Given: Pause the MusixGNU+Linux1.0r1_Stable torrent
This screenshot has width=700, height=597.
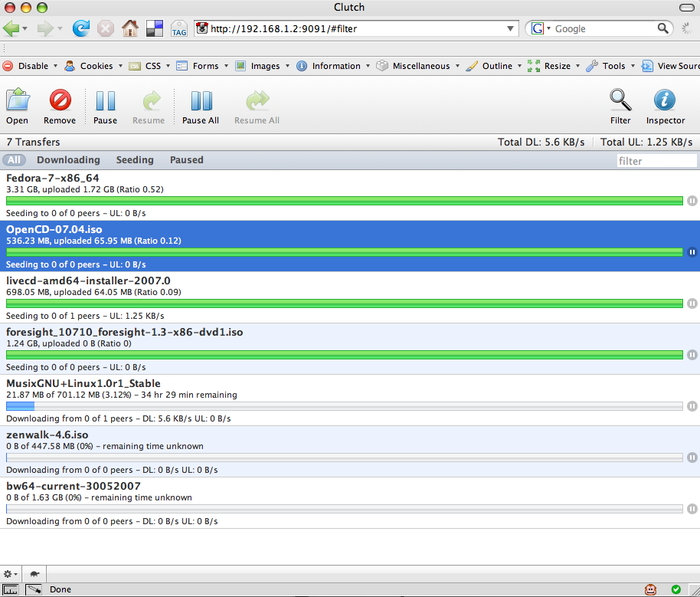Looking at the screenshot, I should (692, 406).
